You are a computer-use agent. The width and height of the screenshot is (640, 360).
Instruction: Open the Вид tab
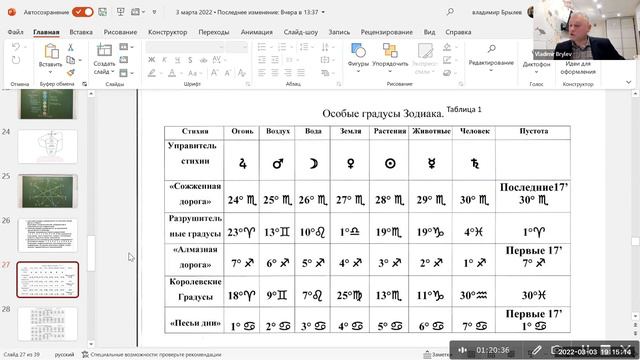coord(429,32)
